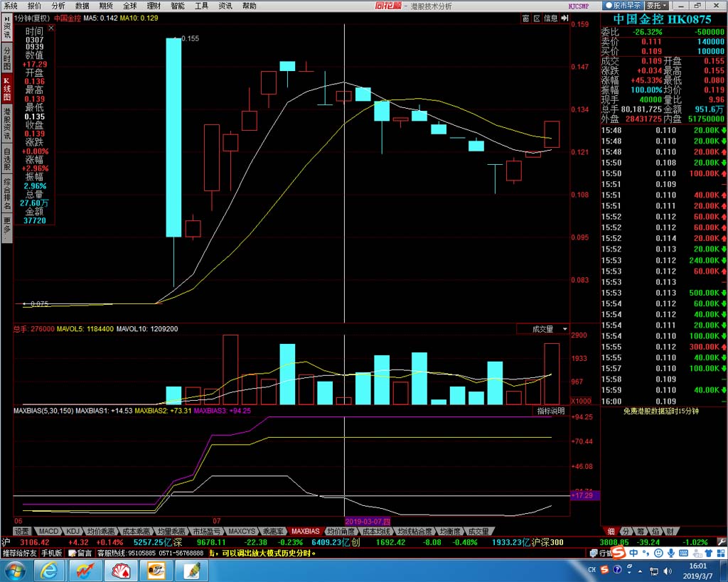This screenshot has height=582, width=728.
Task: Open the 分析 menu
Action: [x=58, y=6]
